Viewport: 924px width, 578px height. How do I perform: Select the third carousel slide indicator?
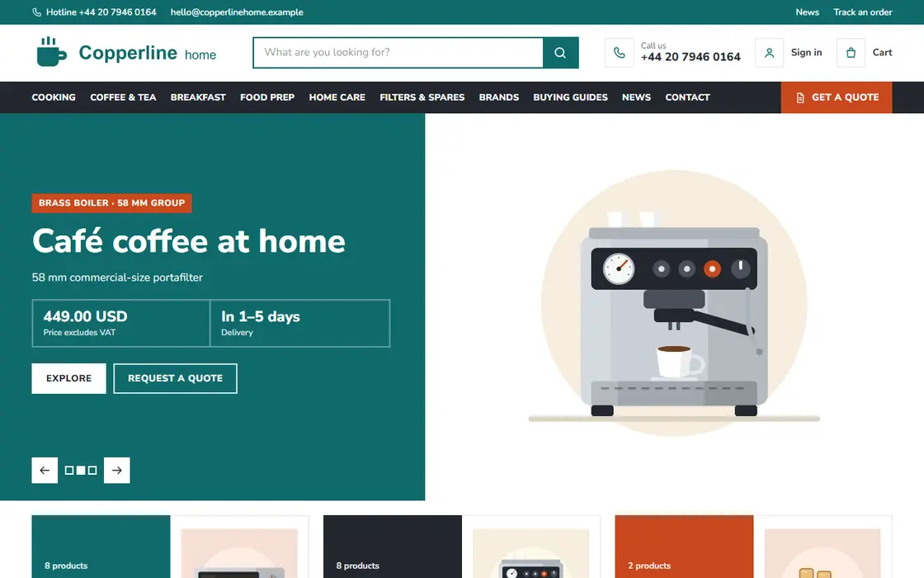92,470
